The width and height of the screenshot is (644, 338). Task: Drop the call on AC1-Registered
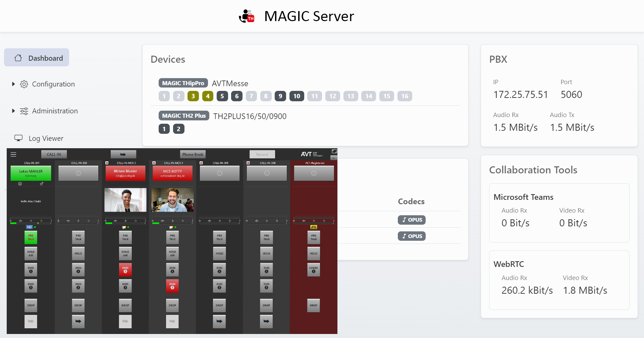coord(314,305)
